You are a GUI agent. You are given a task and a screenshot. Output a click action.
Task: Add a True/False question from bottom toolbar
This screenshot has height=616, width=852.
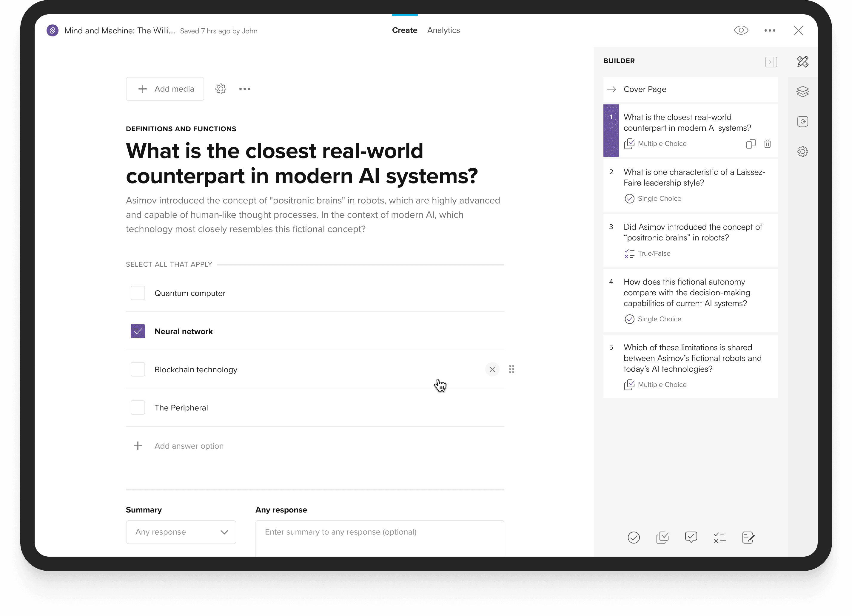tap(719, 538)
